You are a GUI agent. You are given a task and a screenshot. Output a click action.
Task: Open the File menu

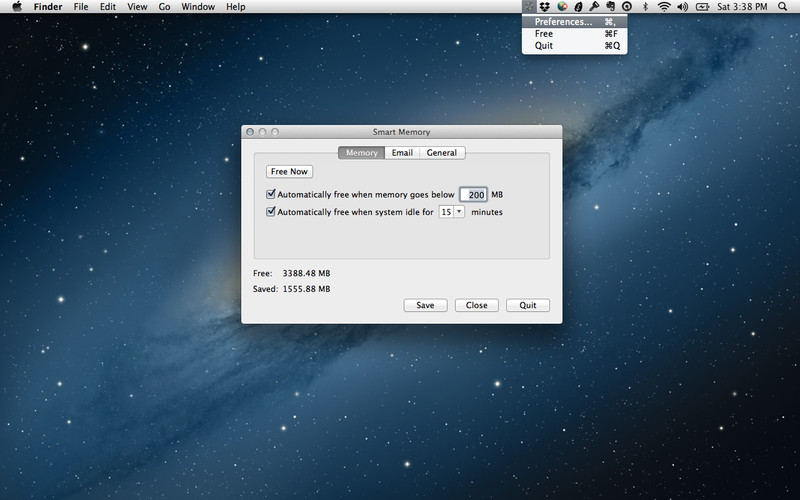(x=81, y=7)
